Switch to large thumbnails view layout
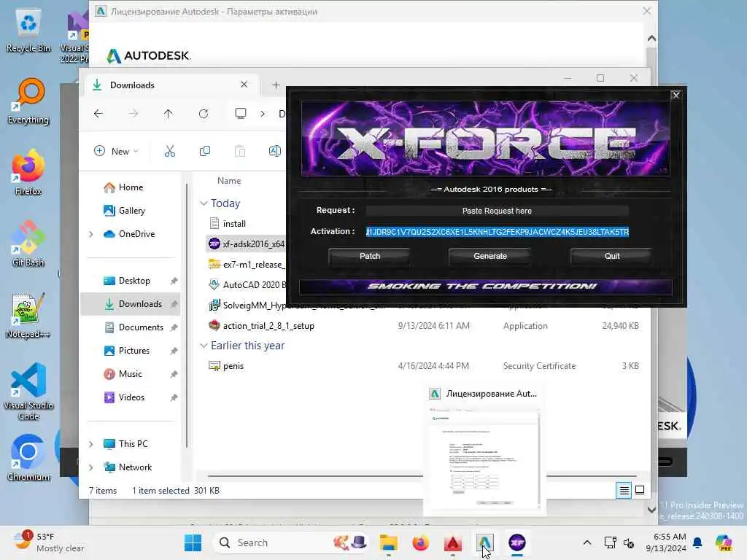 click(640, 490)
